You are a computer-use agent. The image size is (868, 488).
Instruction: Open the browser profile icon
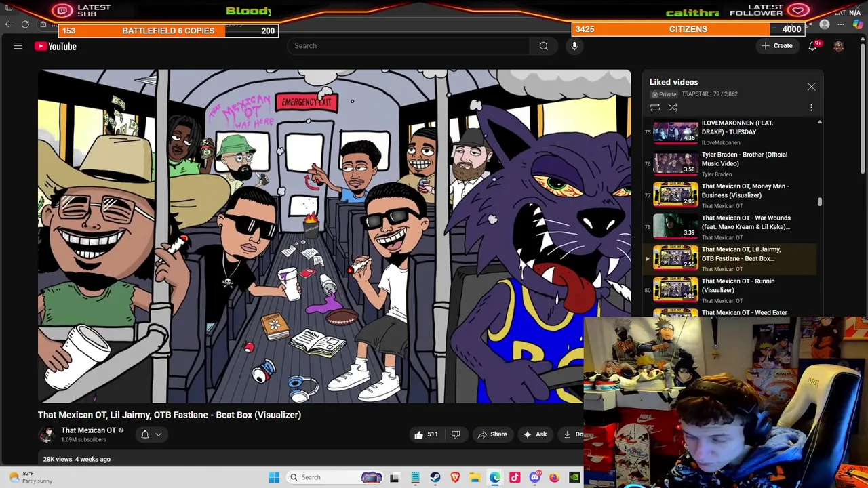(825, 25)
